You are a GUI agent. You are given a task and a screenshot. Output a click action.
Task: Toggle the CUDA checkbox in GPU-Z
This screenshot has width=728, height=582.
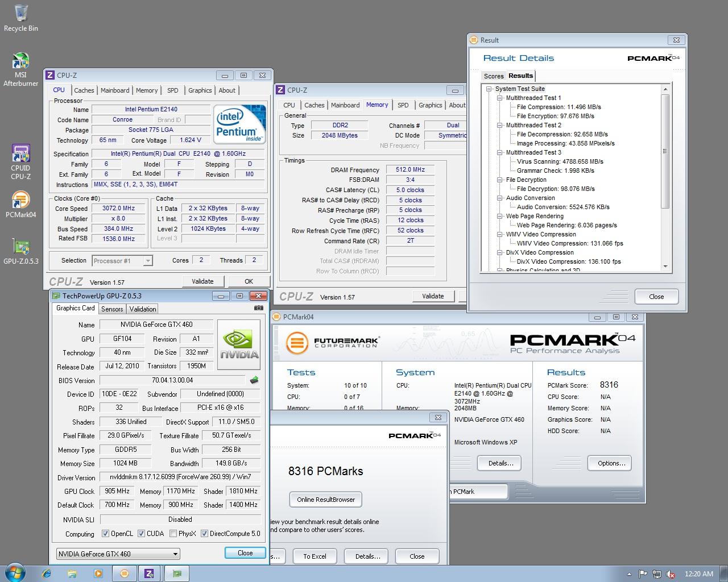(141, 534)
